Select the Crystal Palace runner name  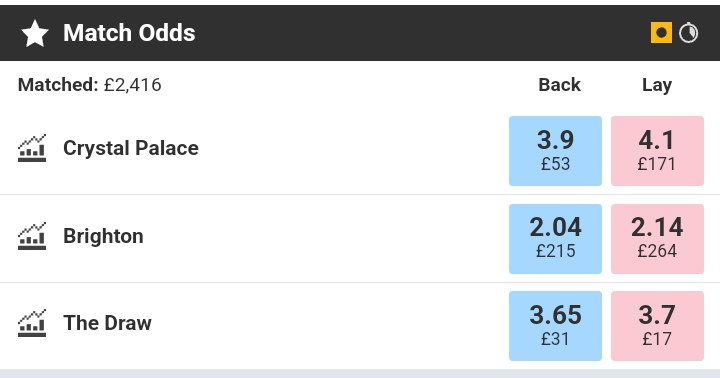(x=131, y=148)
